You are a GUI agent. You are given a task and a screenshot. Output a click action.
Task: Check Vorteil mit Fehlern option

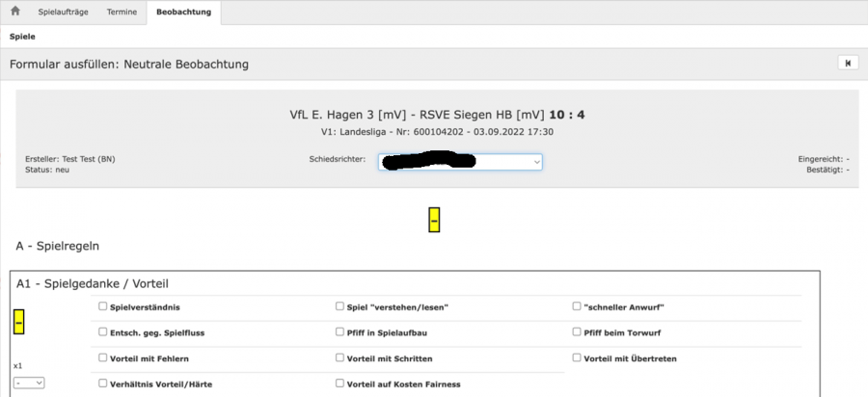pos(103,357)
